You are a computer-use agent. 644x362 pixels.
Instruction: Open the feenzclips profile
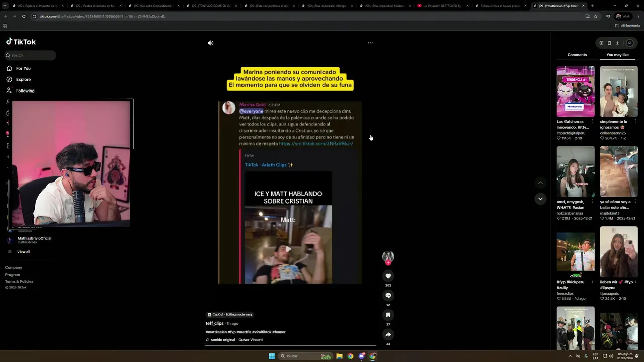[566, 293]
